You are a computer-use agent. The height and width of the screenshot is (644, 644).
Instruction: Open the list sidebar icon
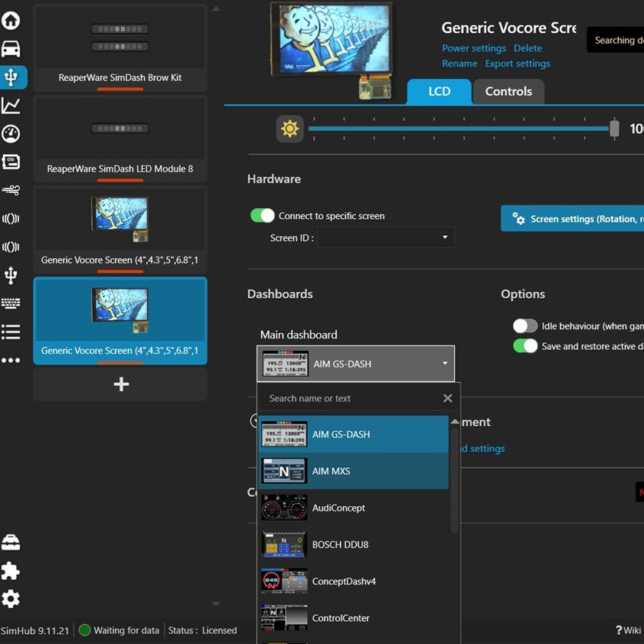point(11,332)
